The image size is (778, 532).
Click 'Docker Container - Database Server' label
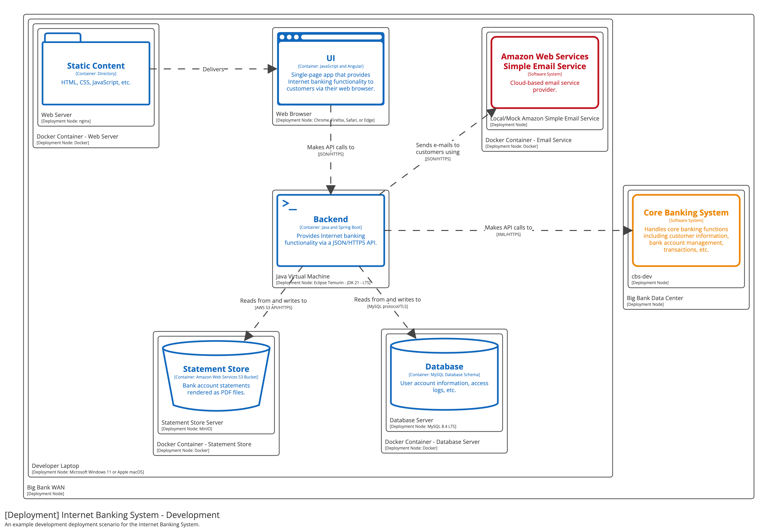pos(432,442)
